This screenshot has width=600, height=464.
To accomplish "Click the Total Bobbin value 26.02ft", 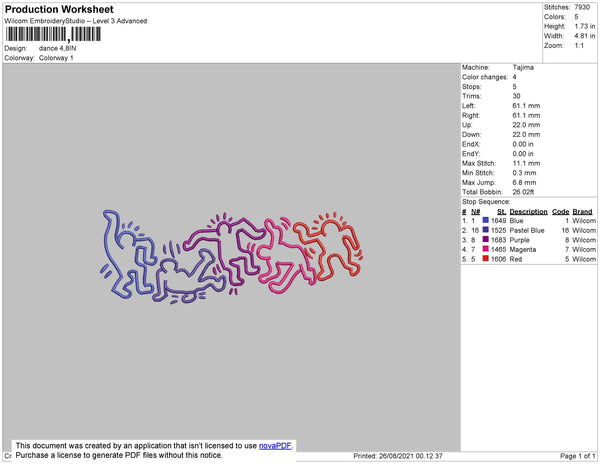I will pos(523,192).
